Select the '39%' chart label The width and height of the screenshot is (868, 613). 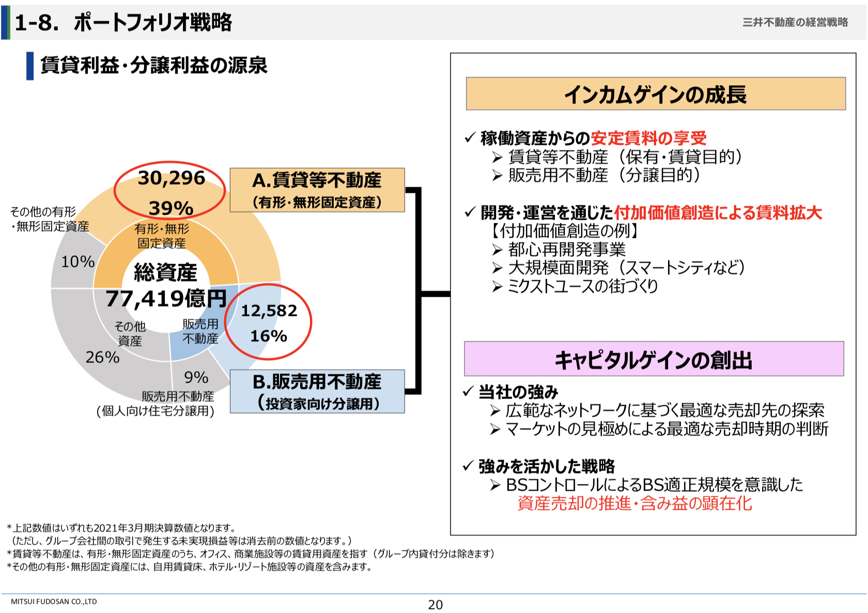tap(171, 208)
